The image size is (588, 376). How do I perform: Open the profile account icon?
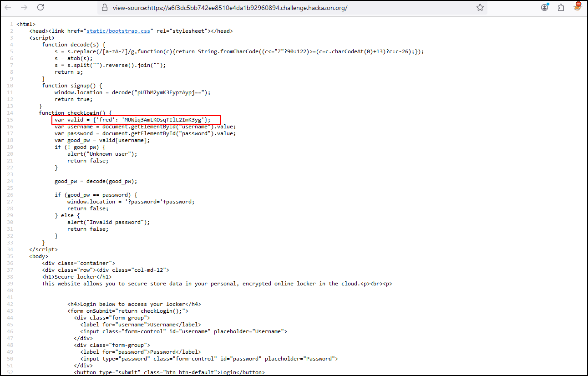coord(544,8)
